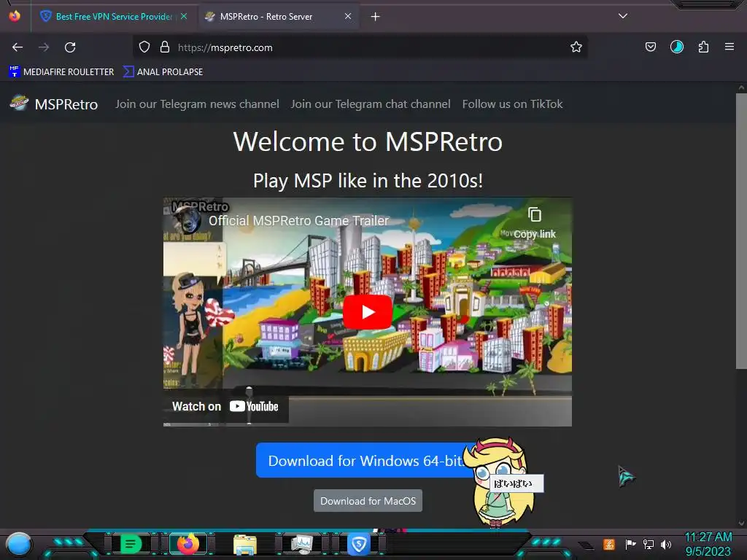
Task: Click the video title Official MSPRetro Game Trailer
Action: click(x=298, y=220)
